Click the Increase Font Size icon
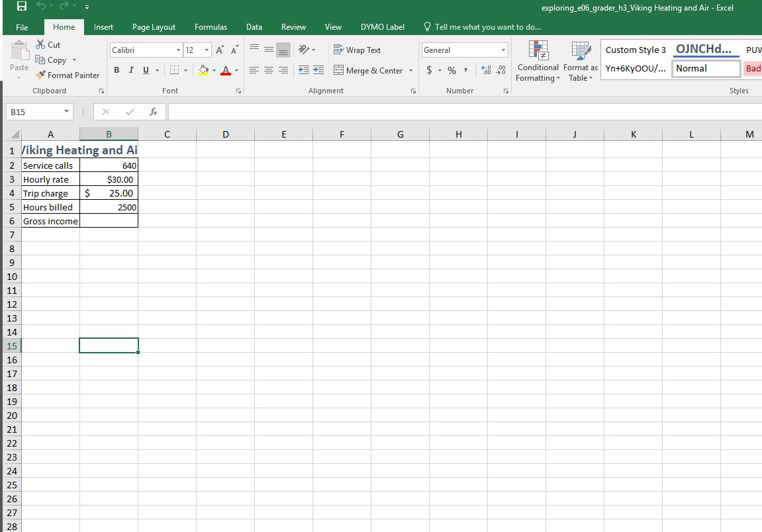762x532 pixels. (x=220, y=50)
